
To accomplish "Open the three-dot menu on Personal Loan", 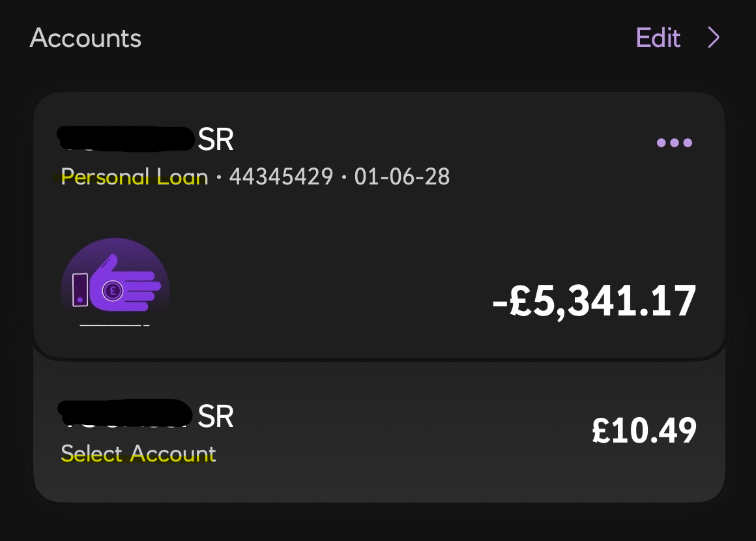I will [675, 143].
